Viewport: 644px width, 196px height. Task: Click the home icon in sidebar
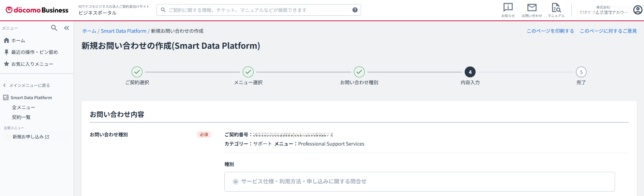tap(6, 41)
